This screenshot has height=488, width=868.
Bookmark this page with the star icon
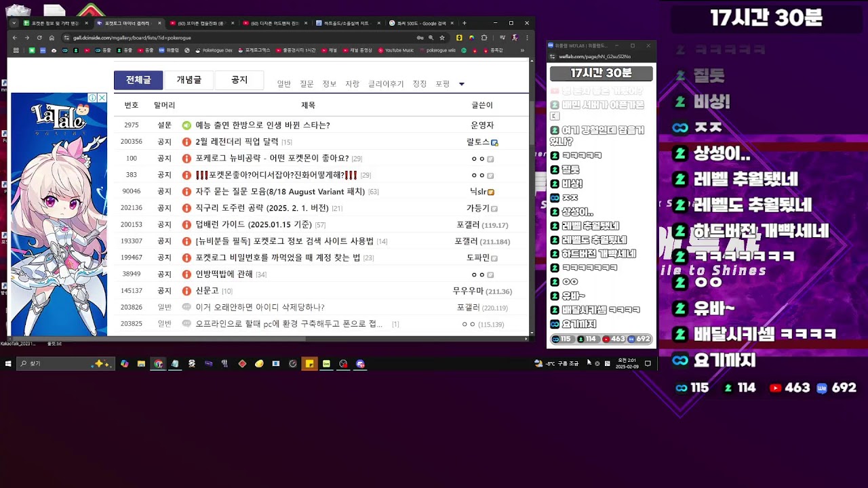tap(442, 38)
